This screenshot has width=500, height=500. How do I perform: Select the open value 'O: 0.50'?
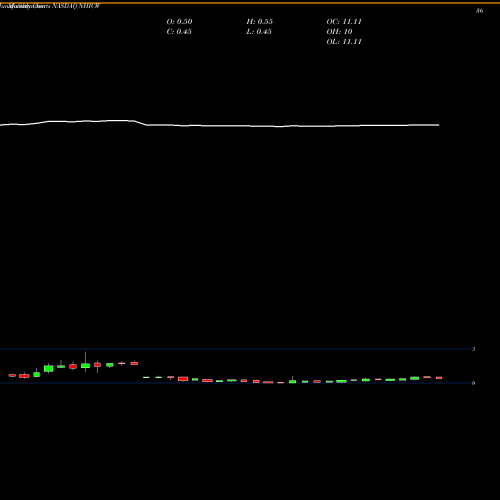tap(179, 21)
